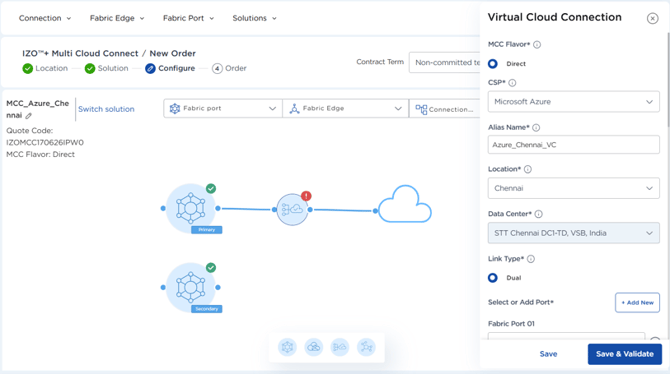
Task: Show info for Data Center field
Action: click(539, 214)
